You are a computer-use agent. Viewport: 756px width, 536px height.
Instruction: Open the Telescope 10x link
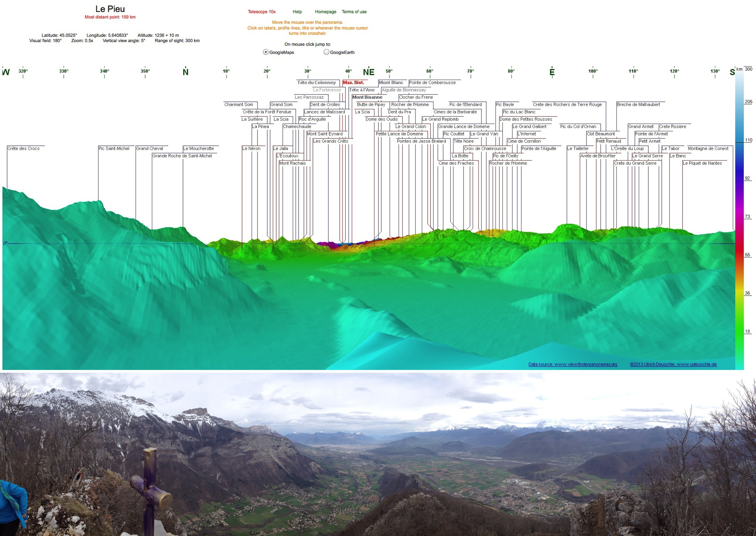261,11
